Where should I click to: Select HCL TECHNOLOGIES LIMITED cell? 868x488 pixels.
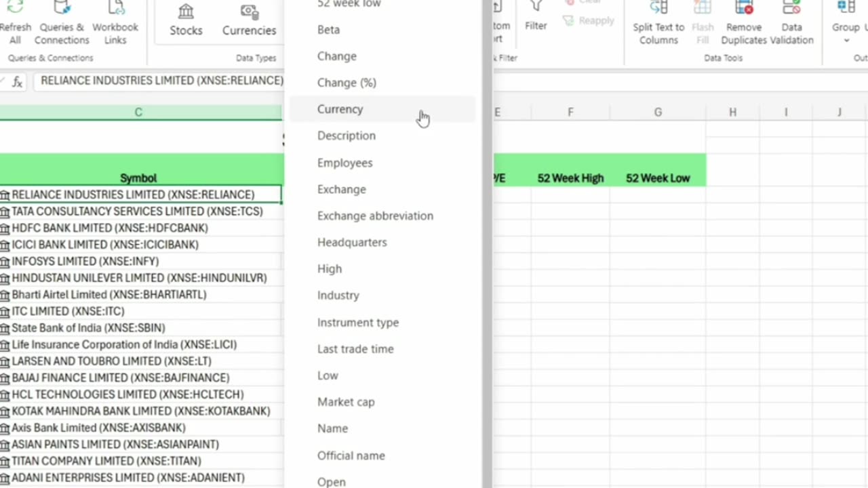[x=140, y=394]
